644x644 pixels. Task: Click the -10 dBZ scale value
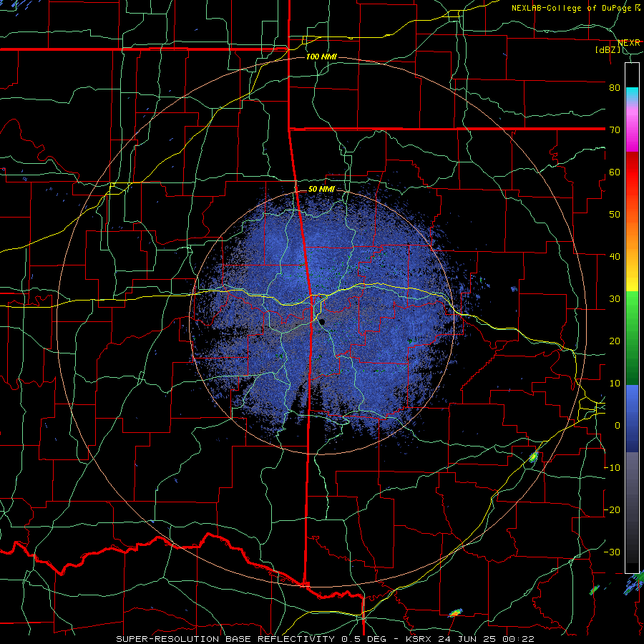[612, 468]
